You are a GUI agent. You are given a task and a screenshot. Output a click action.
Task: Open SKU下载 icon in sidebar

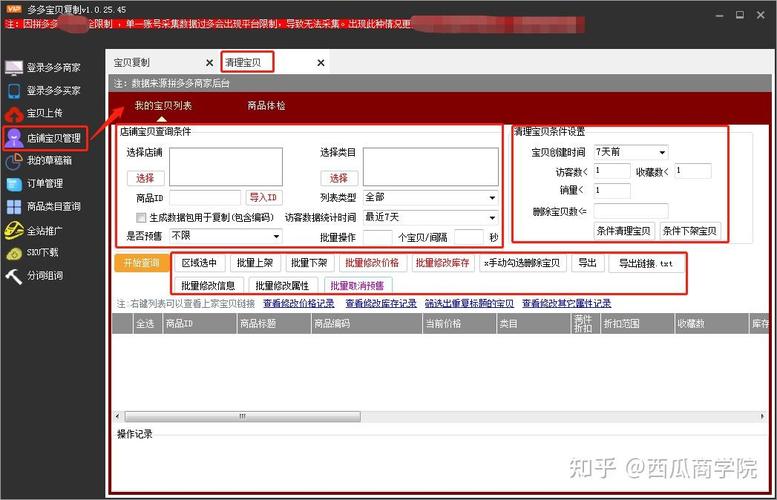coord(14,253)
